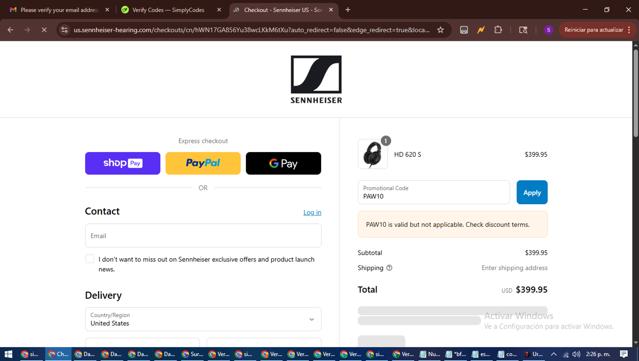Open shipping info help icon
This screenshot has width=639, height=361.
(x=389, y=268)
